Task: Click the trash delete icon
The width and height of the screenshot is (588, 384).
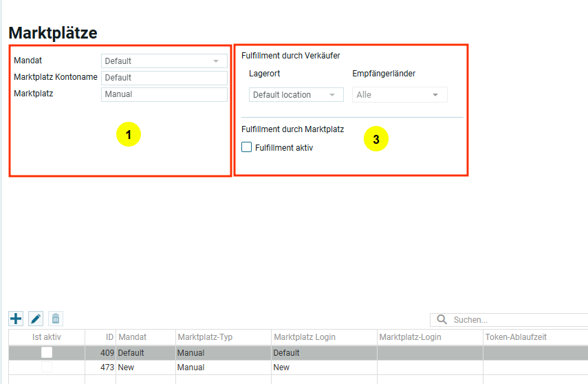Action: pyautogui.click(x=56, y=319)
